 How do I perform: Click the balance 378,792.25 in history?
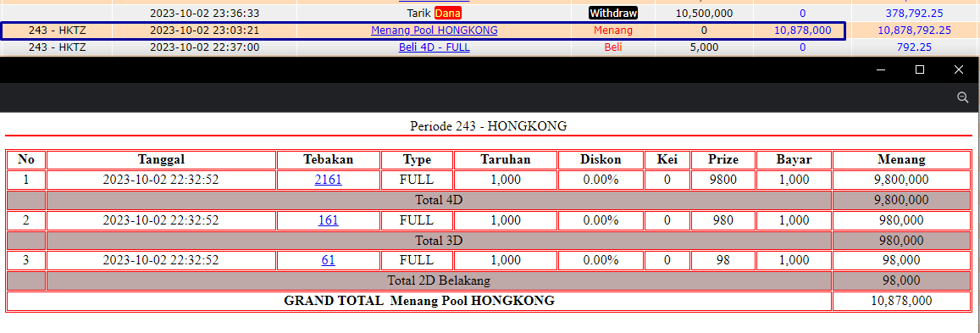coord(915,13)
